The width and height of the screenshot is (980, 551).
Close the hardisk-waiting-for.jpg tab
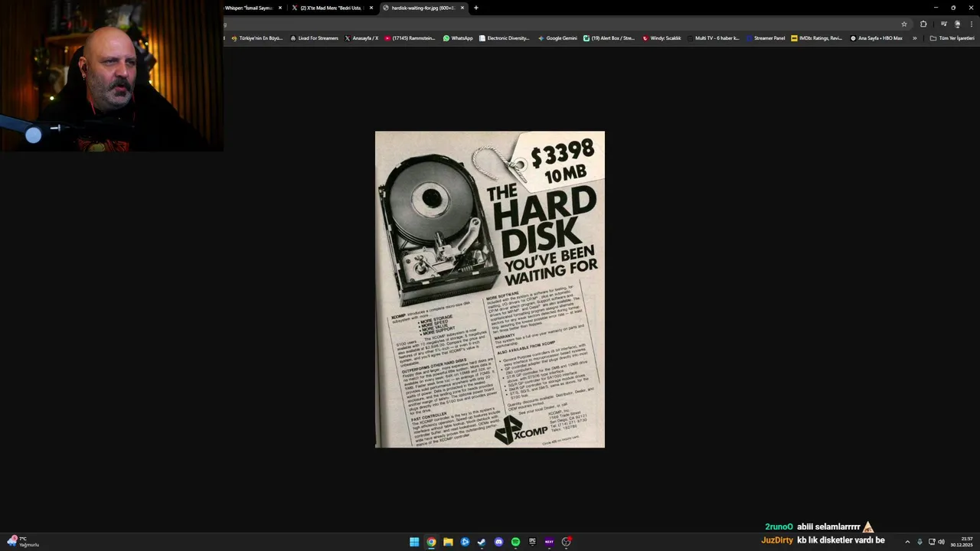[462, 8]
